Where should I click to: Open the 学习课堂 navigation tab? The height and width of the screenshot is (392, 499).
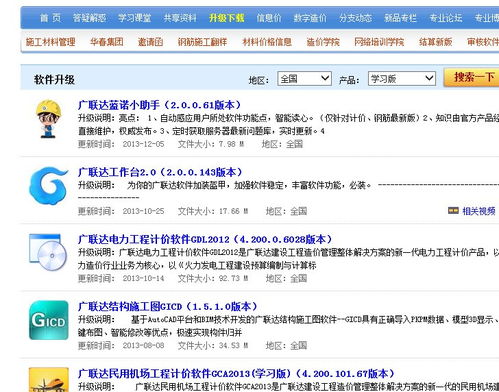134,18
